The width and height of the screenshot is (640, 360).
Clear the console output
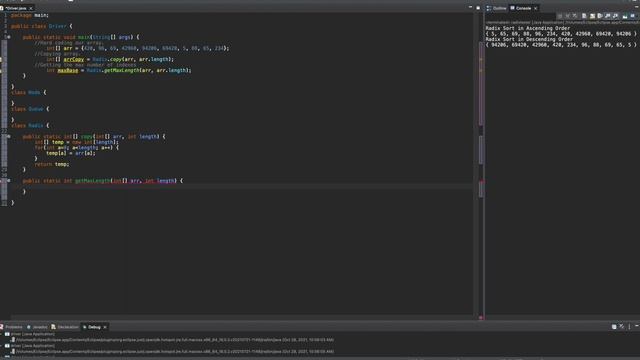tap(584, 16)
